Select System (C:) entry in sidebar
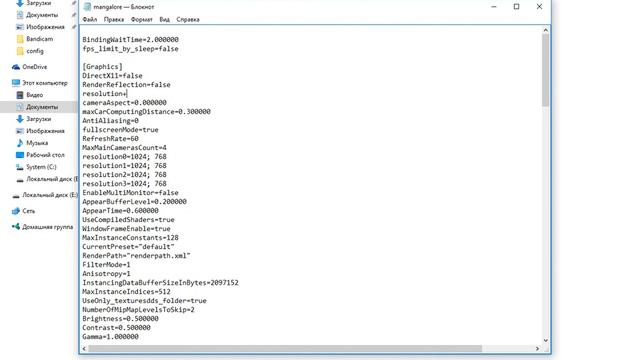This screenshot has width=640, height=360. pyautogui.click(x=41, y=167)
